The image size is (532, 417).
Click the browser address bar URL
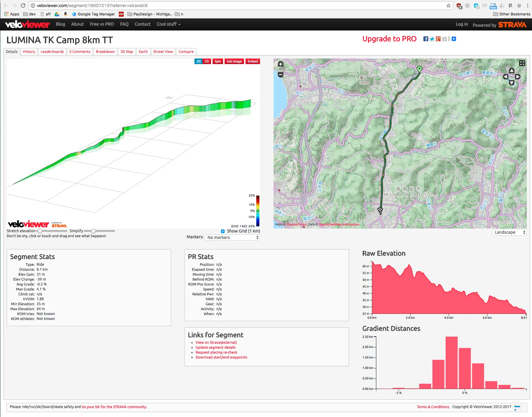pyautogui.click(x=92, y=6)
